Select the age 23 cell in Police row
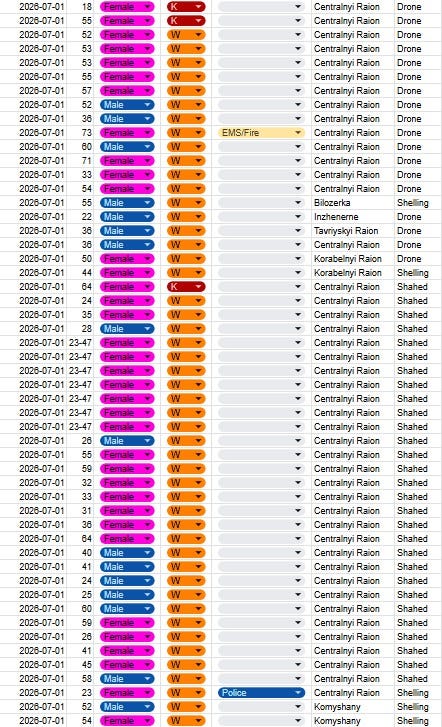This screenshot has width=442, height=727. pyautogui.click(x=80, y=693)
